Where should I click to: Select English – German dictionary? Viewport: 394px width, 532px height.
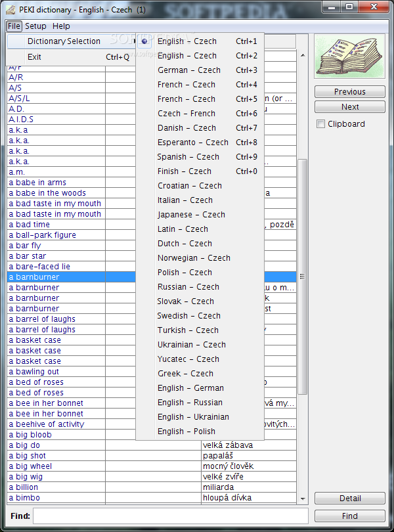(200, 388)
